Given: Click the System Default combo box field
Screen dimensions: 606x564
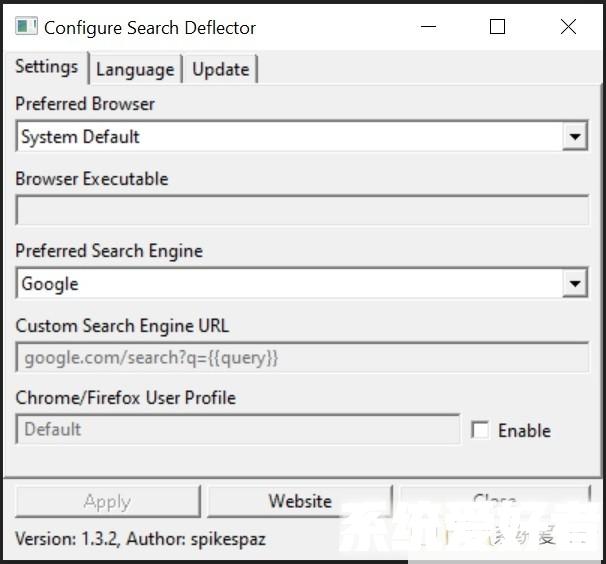Looking at the screenshot, I should tap(288, 137).
